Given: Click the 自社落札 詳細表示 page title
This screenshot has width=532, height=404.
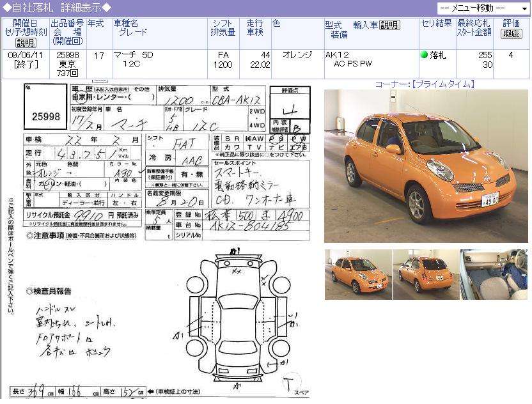Looking at the screenshot, I should (57, 8).
